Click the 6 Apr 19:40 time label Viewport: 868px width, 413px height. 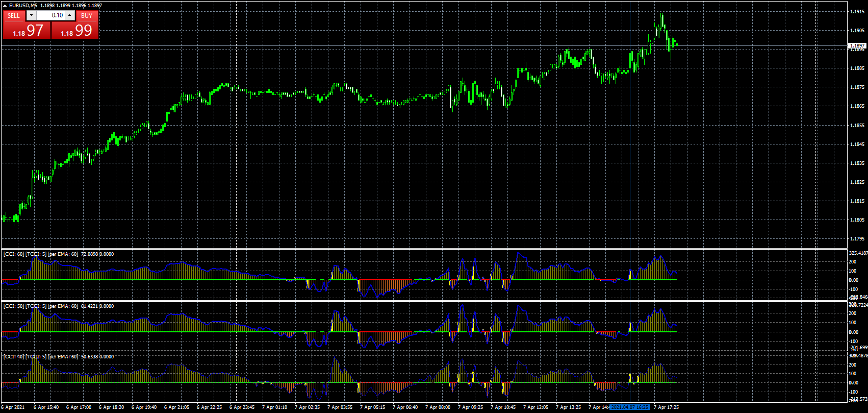tap(144, 407)
